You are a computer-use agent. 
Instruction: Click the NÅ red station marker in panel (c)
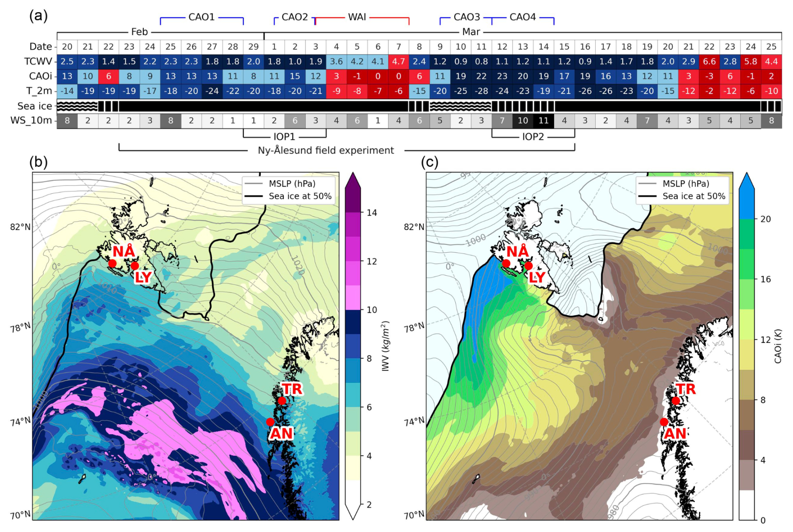[x=506, y=263]
